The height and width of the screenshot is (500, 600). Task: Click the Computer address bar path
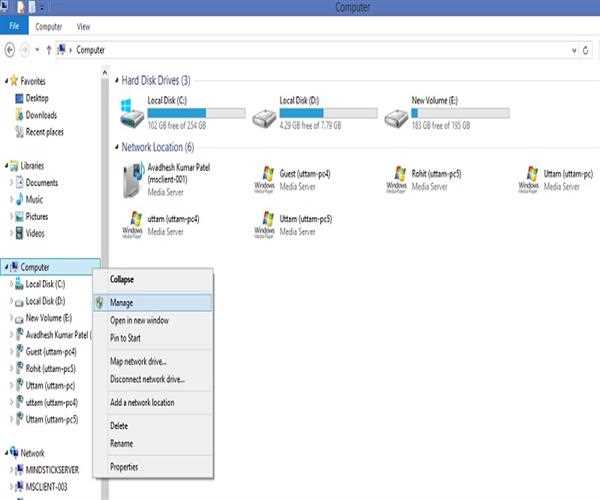(x=90, y=50)
